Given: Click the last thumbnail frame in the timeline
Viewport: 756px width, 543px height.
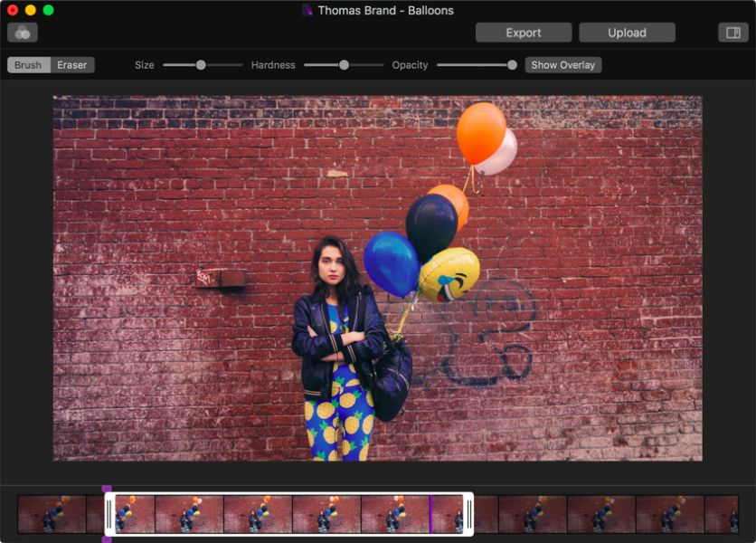Looking at the screenshot, I should [721, 514].
